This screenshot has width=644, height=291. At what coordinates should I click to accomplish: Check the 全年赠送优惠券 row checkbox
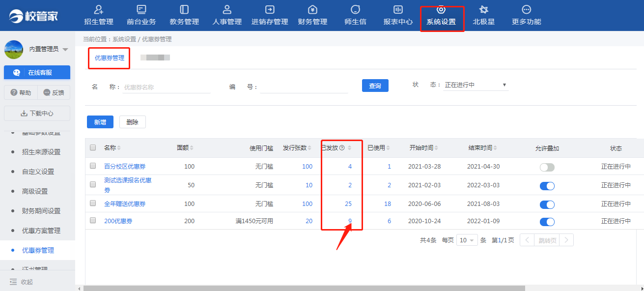tap(93, 204)
